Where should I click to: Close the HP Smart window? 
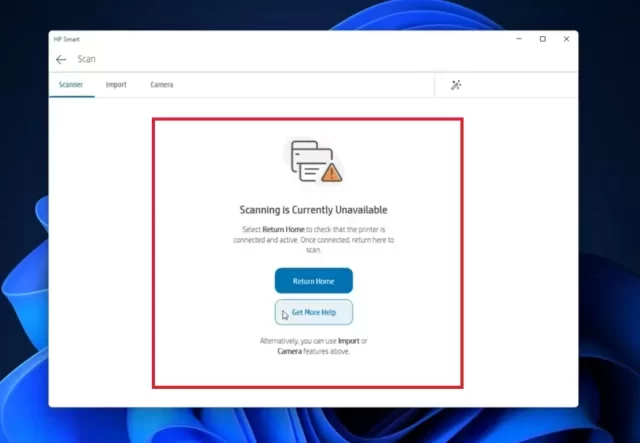point(567,39)
